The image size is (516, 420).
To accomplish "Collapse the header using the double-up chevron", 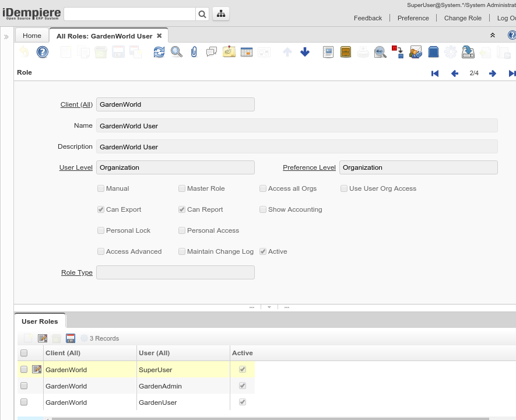I will tap(493, 36).
